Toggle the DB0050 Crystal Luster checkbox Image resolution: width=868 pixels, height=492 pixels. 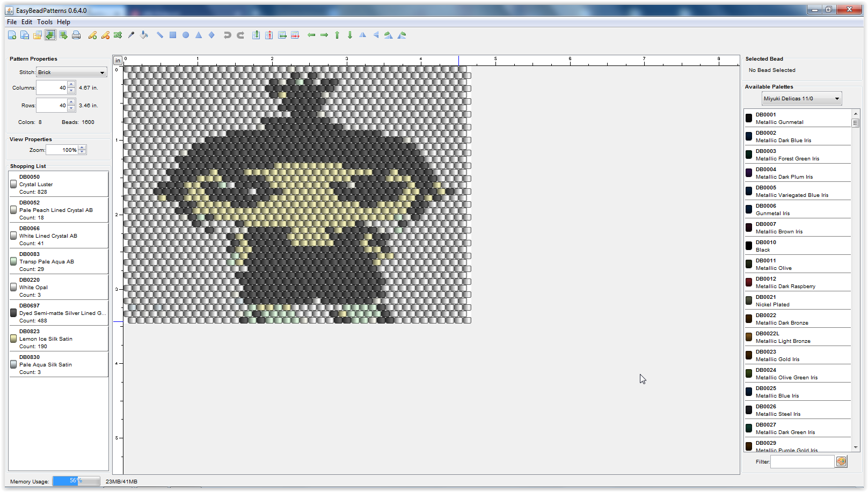(13, 183)
